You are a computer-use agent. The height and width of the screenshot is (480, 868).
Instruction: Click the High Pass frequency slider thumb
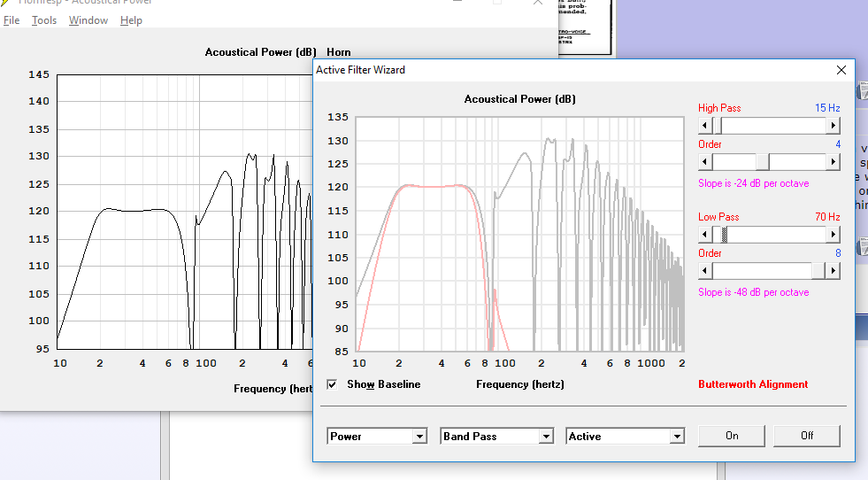coord(718,126)
